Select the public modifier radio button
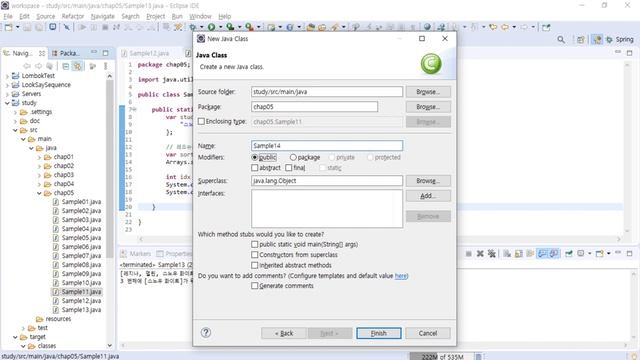This screenshot has width=640, height=360. tap(255, 157)
